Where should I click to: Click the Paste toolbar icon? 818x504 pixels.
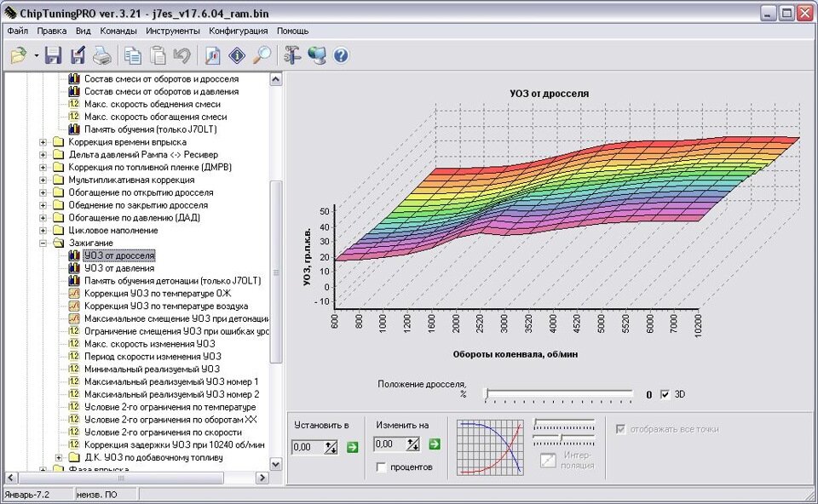coord(158,55)
